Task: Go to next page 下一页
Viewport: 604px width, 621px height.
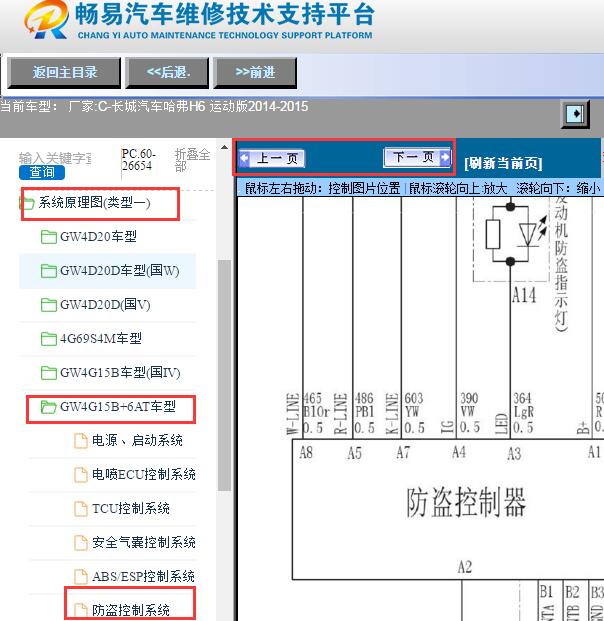Action: point(417,157)
